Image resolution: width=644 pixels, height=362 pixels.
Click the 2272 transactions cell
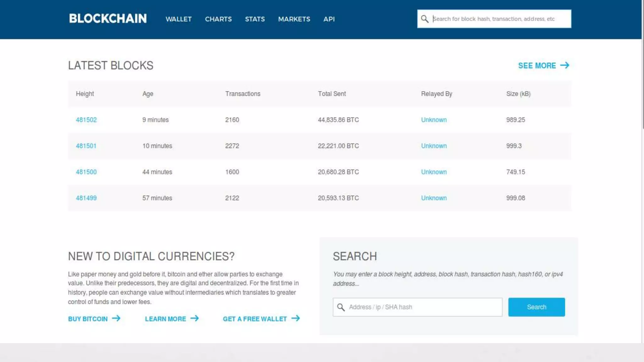(x=232, y=146)
